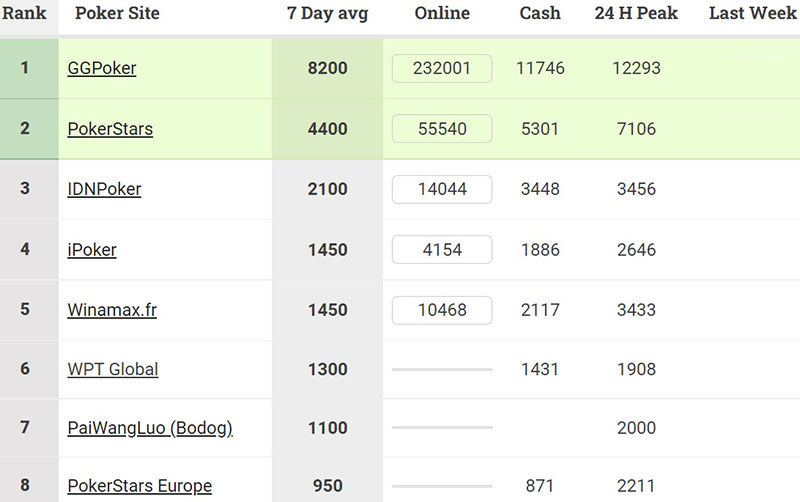
Task: Select the 7 day average value 4400
Action: [x=328, y=129]
